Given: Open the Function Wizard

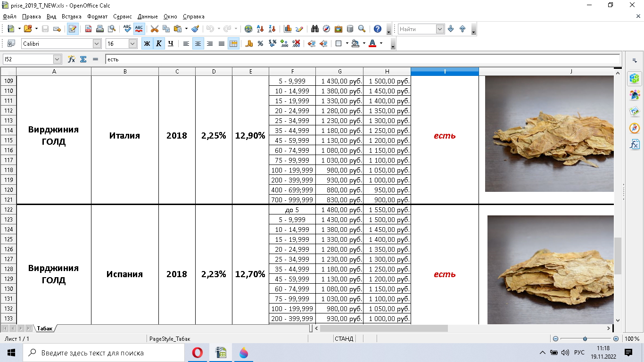Looking at the screenshot, I should click(x=72, y=59).
